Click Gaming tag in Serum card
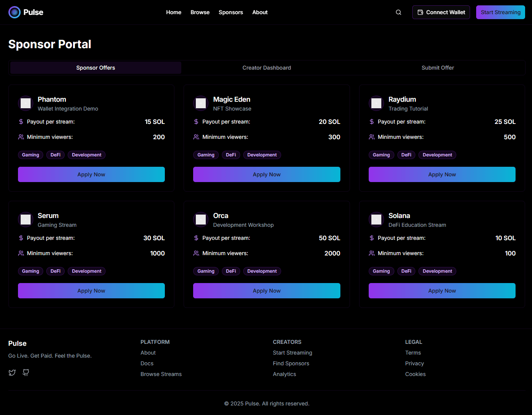 tap(31, 271)
